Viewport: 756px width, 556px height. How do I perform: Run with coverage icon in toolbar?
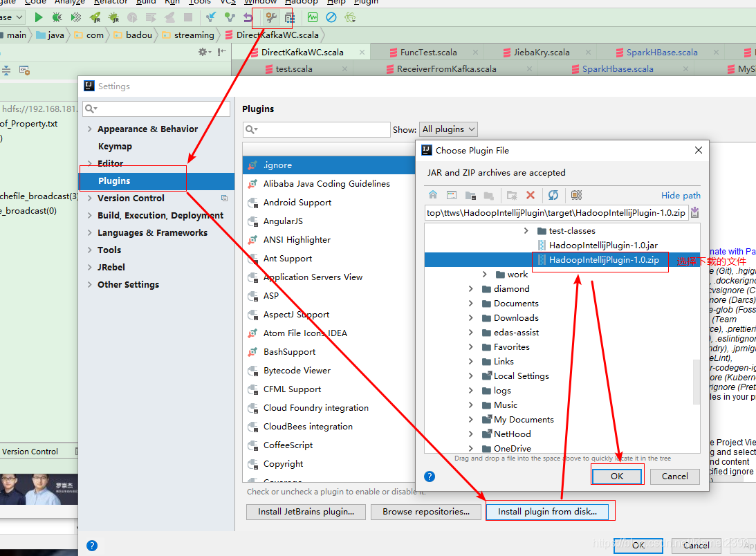[x=75, y=18]
